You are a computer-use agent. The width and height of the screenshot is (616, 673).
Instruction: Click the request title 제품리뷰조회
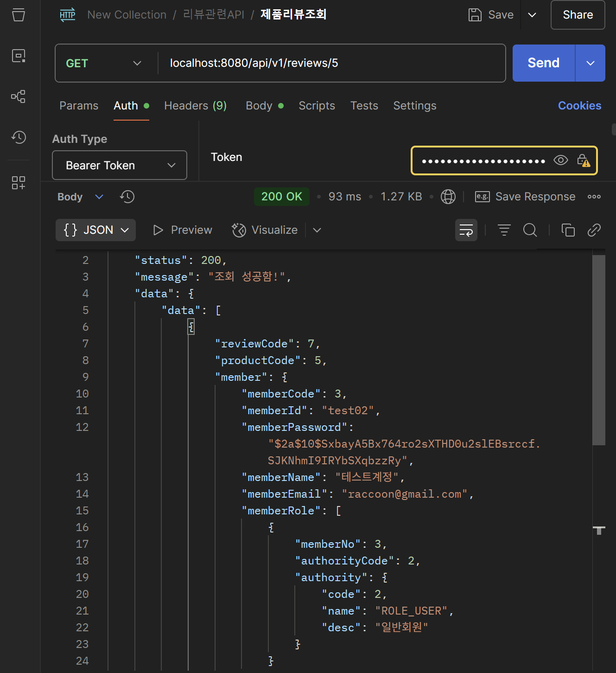[x=293, y=14]
